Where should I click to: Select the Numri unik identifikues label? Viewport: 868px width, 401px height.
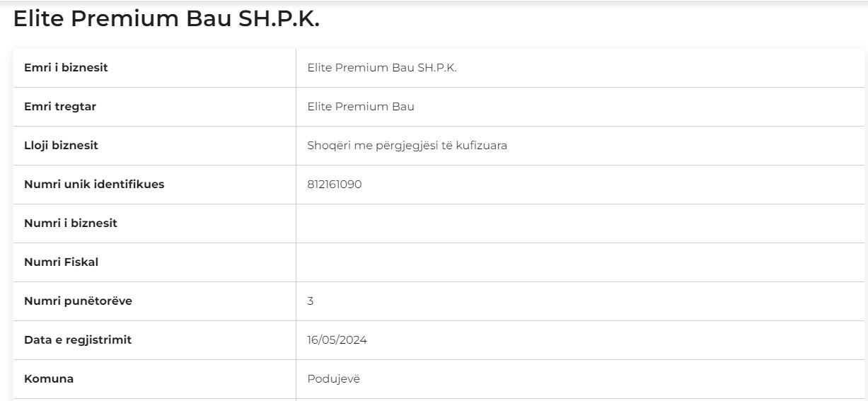tap(94, 185)
